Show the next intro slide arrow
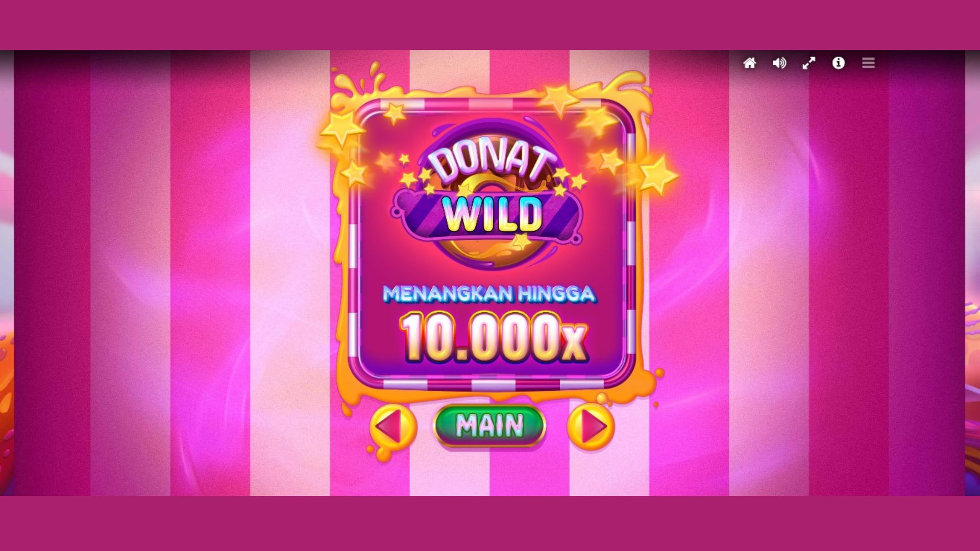This screenshot has height=551, width=980. tap(591, 427)
